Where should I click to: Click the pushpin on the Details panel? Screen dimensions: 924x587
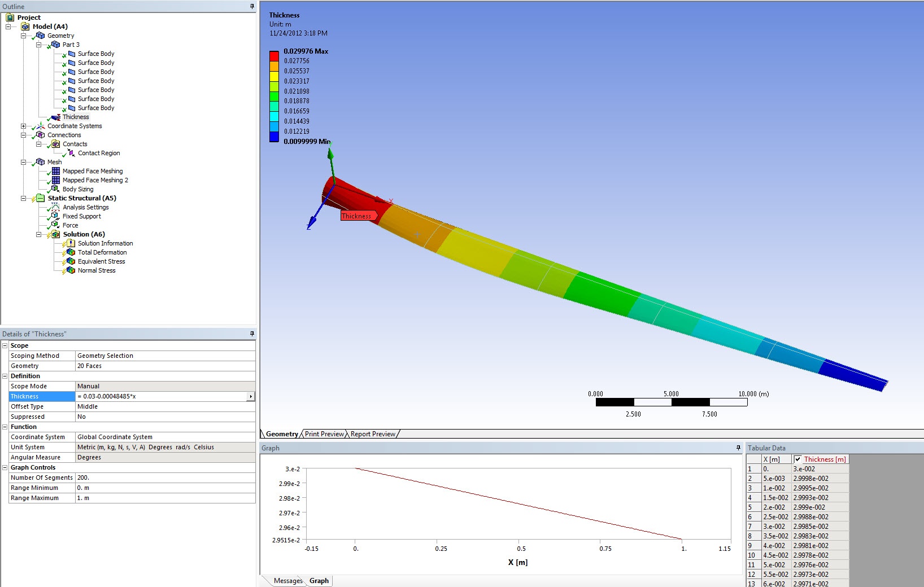click(252, 334)
